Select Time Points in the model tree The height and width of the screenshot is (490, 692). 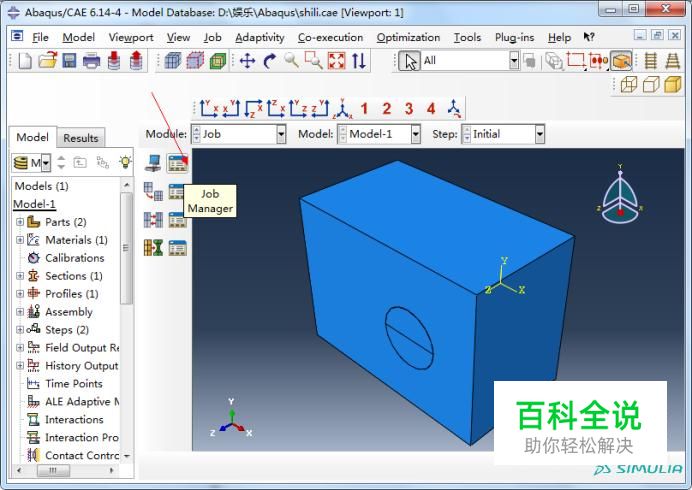74,384
